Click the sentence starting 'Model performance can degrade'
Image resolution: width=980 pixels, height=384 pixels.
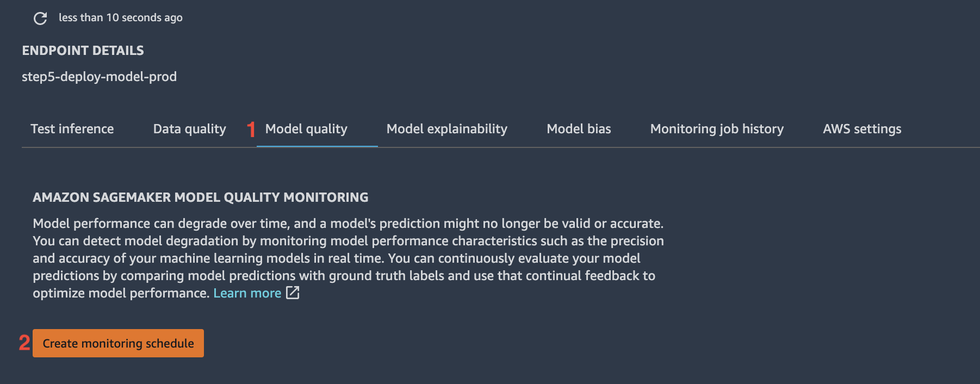[x=348, y=224]
